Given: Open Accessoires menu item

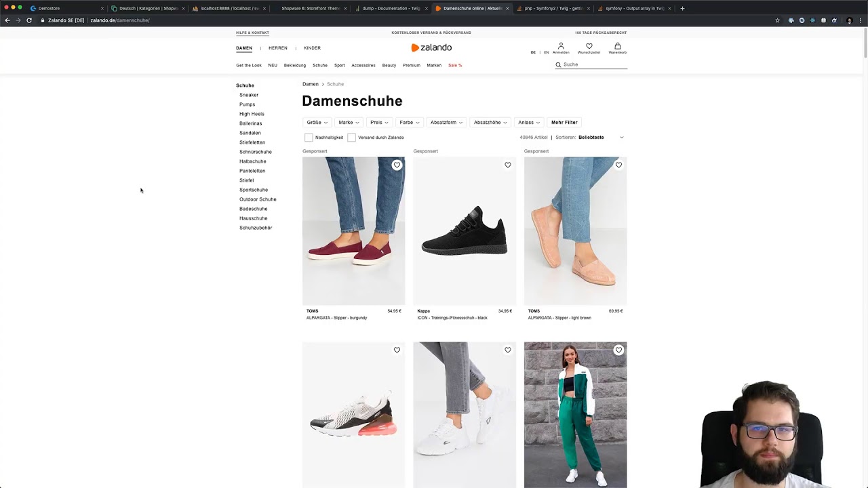Looking at the screenshot, I should pyautogui.click(x=363, y=65).
